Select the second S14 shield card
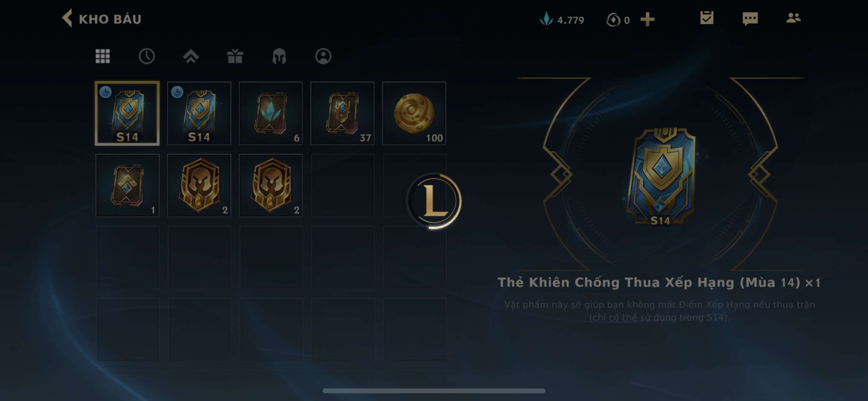The image size is (868, 401). [199, 113]
